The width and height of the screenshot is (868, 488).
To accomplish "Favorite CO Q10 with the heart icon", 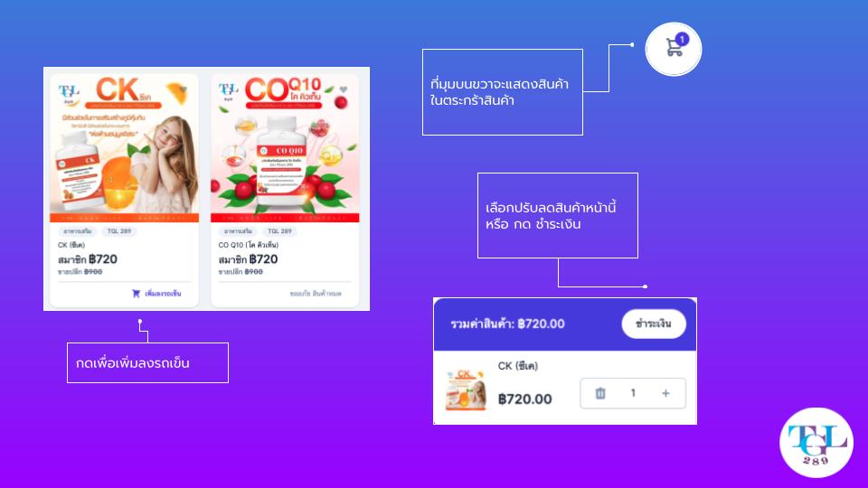I will click(344, 89).
